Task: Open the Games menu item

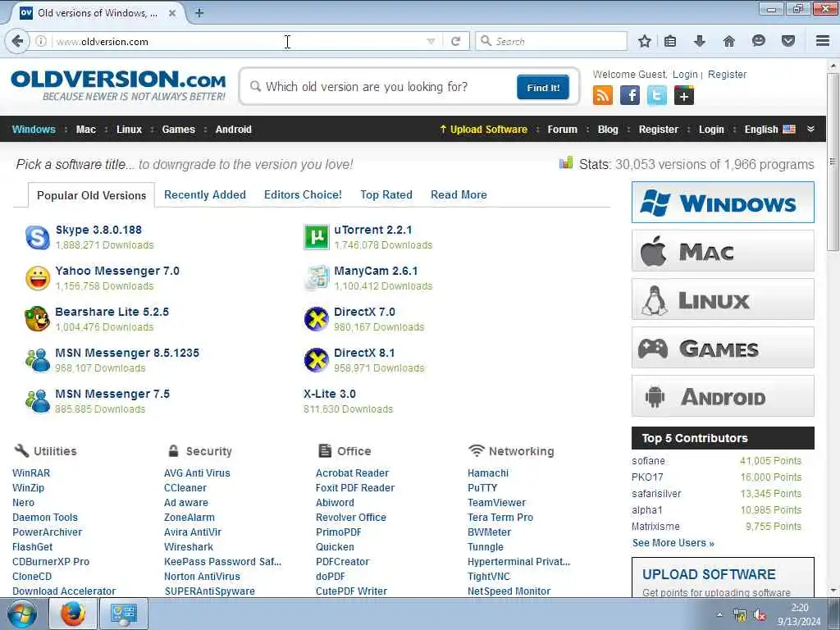Action: pyautogui.click(x=178, y=129)
